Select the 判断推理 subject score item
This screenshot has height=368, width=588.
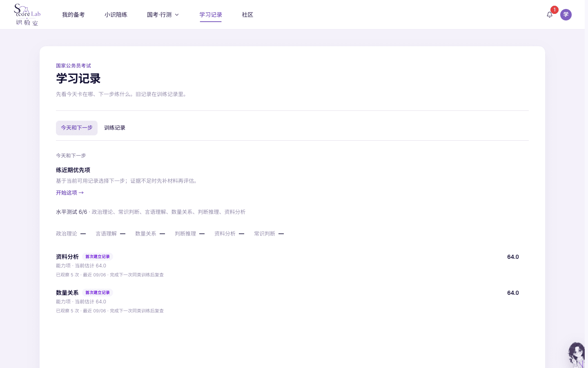pos(190,233)
